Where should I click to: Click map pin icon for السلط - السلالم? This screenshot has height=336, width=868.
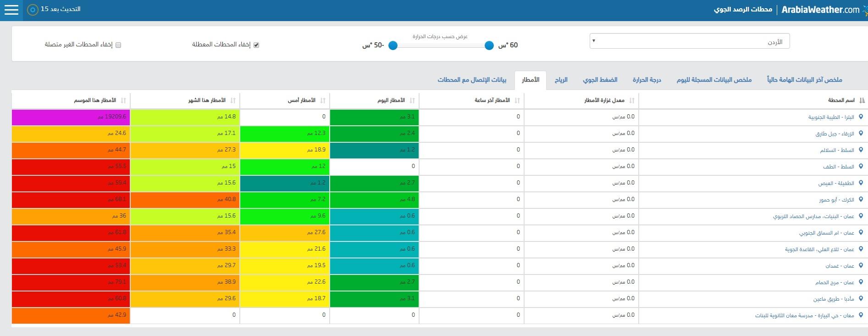pos(861,150)
